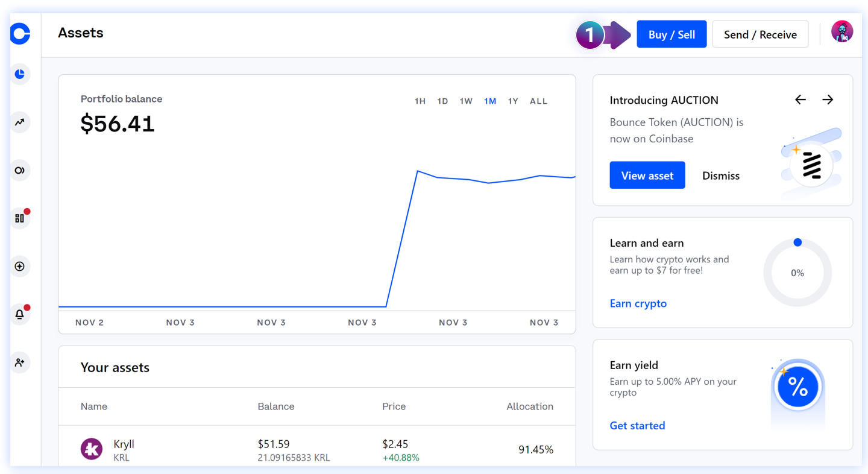Select the 1M chart range
The height and width of the screenshot is (474, 868).
click(490, 101)
